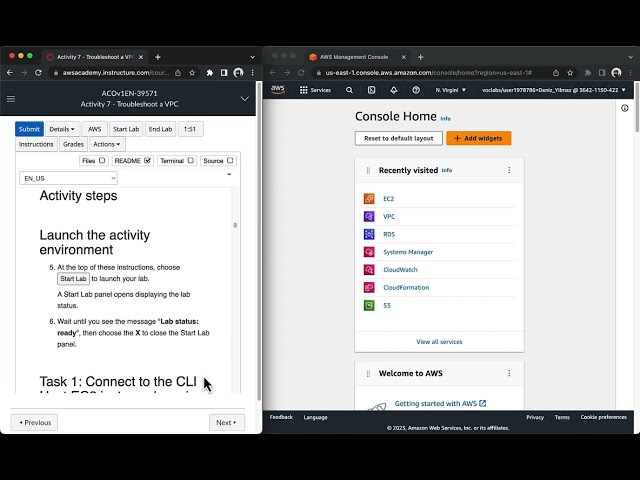Open the voclabs account dropdown

(x=553, y=90)
